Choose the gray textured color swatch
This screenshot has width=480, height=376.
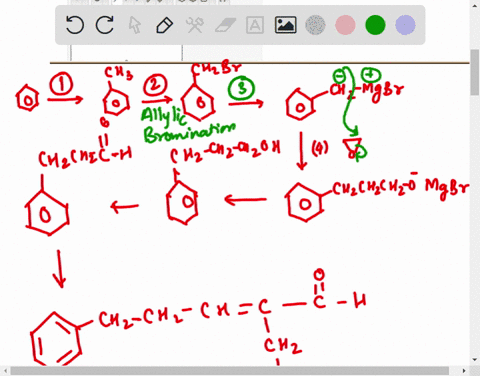[x=315, y=25]
